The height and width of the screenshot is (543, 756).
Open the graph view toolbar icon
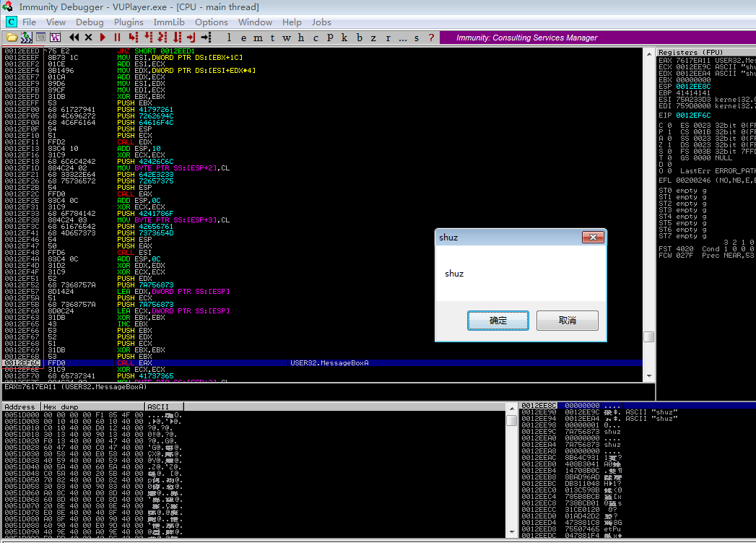tap(55, 38)
